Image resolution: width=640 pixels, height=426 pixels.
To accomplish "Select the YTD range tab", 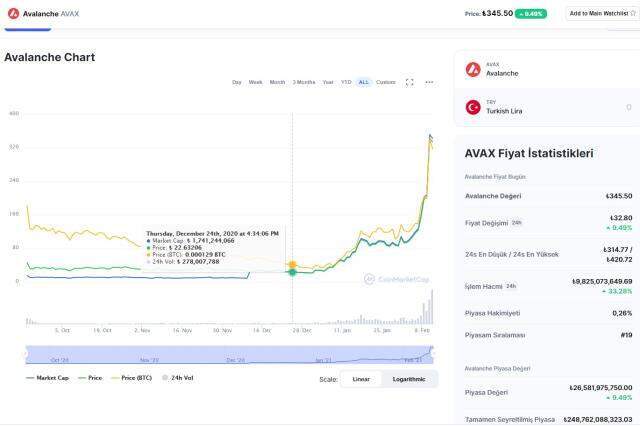I will coord(346,82).
